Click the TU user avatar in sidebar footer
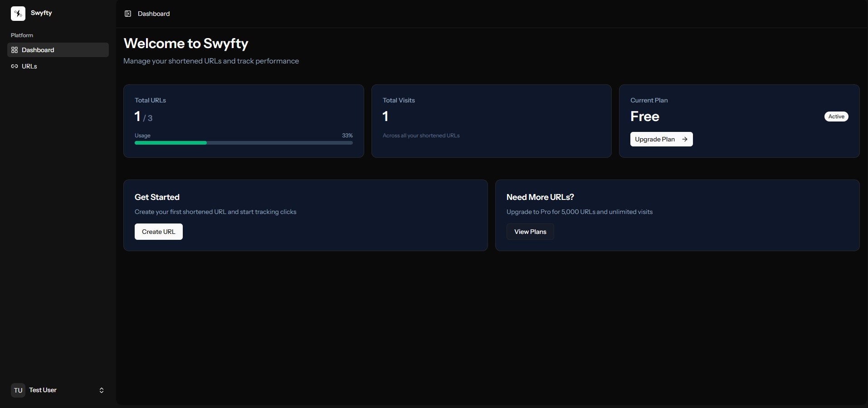This screenshot has height=408, width=868. pyautogui.click(x=18, y=390)
